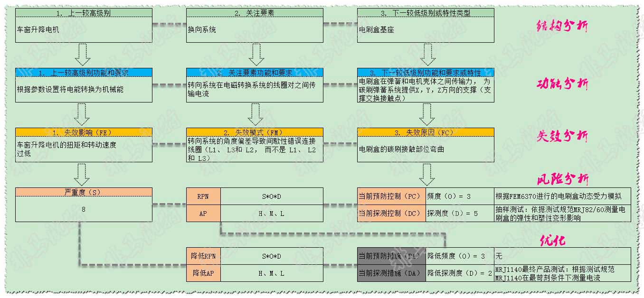
Task: Click the down arrow under 电刷盒基座 box
Action: coord(427,55)
